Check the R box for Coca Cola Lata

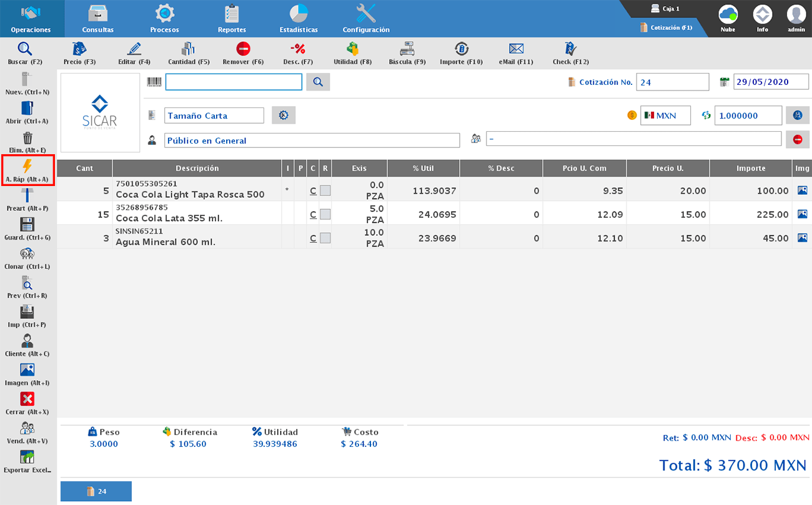[325, 214]
